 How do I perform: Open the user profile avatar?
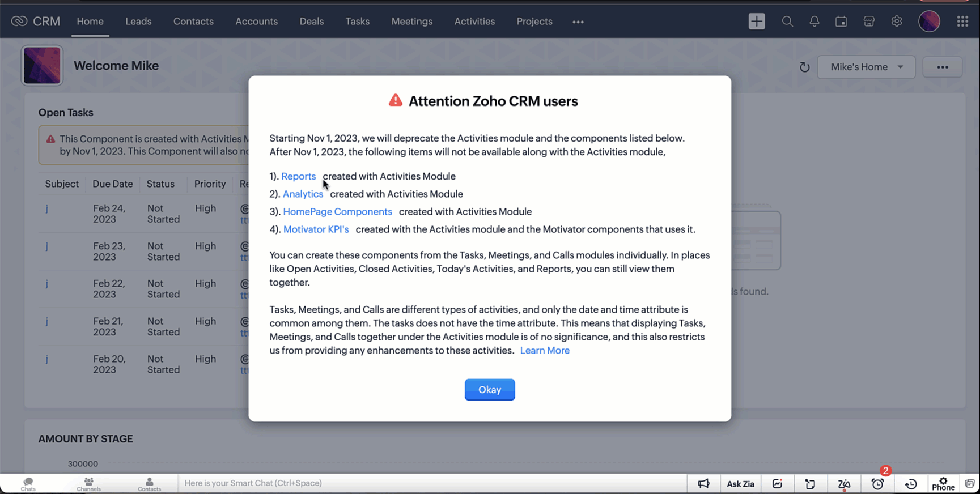coord(930,22)
